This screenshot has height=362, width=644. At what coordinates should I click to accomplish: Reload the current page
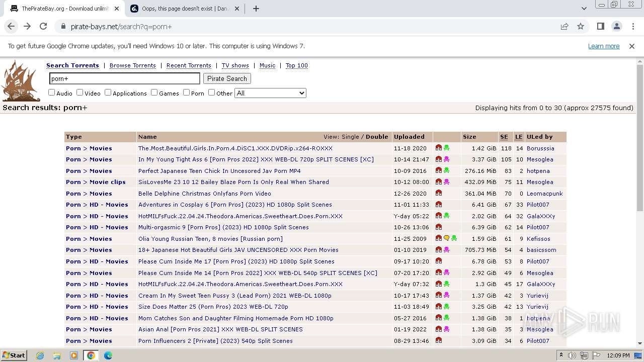tap(43, 26)
